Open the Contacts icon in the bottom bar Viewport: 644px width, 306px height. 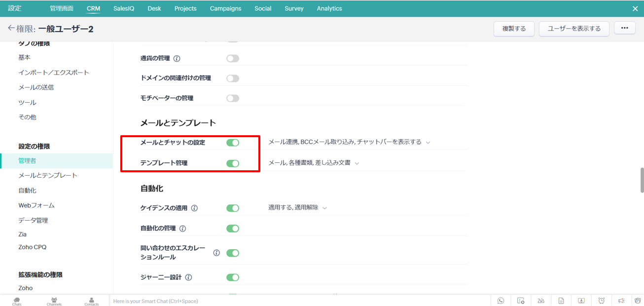tap(92, 301)
